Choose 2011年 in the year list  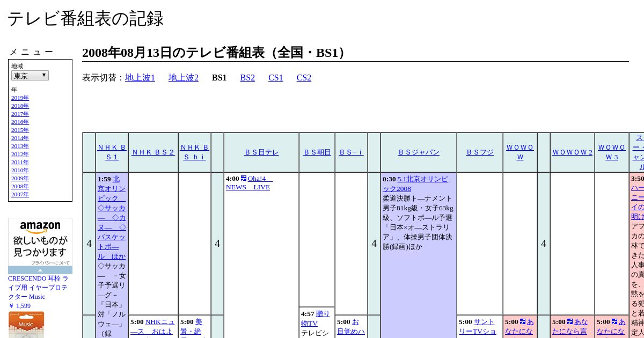pyautogui.click(x=20, y=163)
